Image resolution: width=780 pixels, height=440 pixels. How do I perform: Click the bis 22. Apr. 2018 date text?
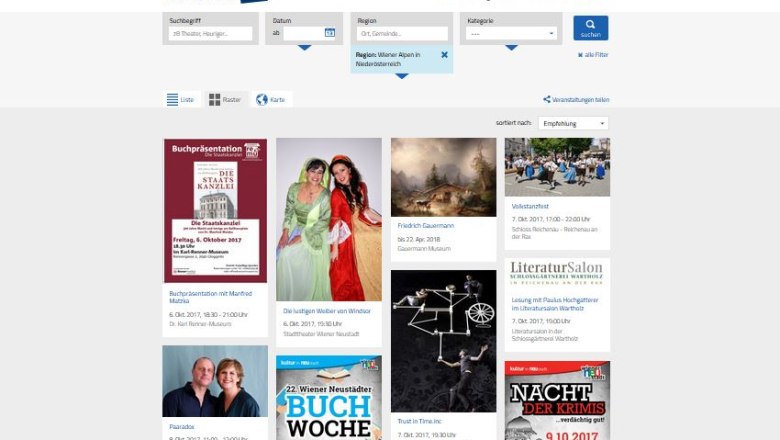click(x=419, y=239)
